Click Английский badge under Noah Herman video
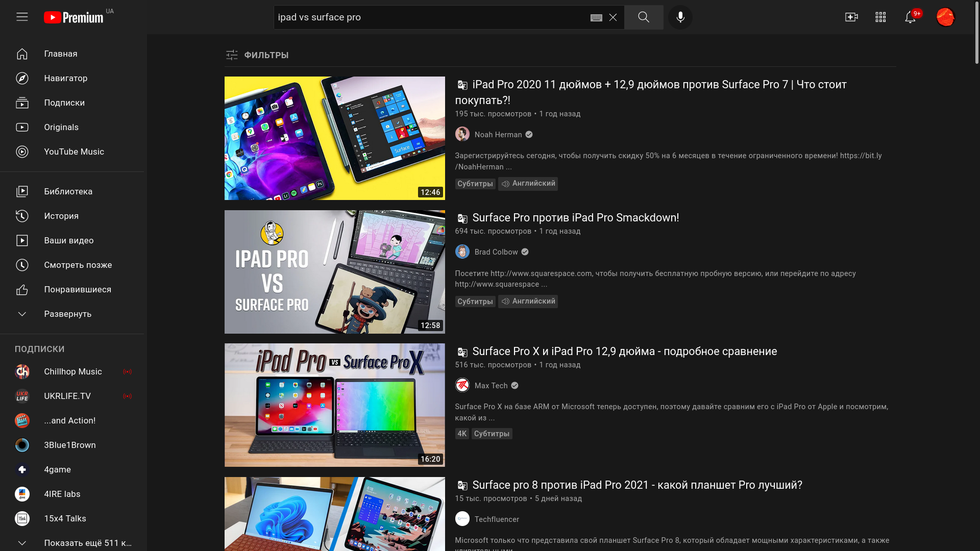Viewport: 980px width, 551px height. click(x=528, y=184)
